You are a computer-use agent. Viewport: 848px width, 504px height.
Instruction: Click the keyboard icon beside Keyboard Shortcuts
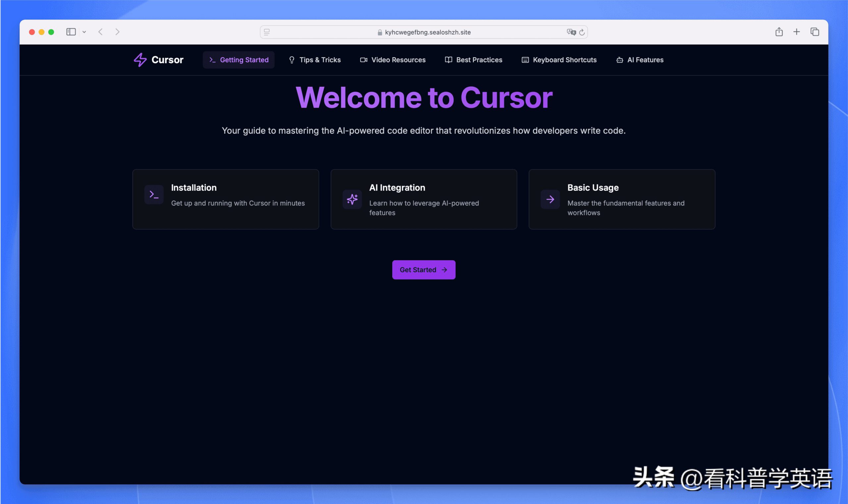click(525, 60)
